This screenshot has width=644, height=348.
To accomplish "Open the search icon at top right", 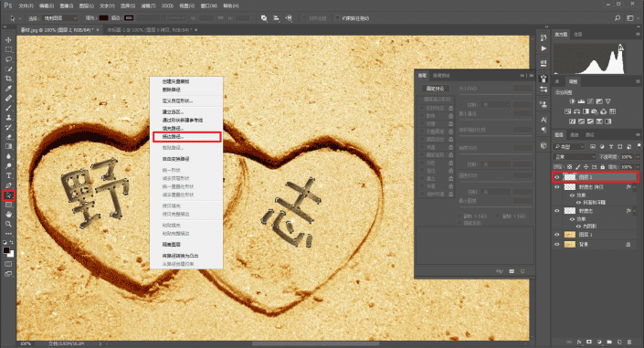I will (618, 18).
